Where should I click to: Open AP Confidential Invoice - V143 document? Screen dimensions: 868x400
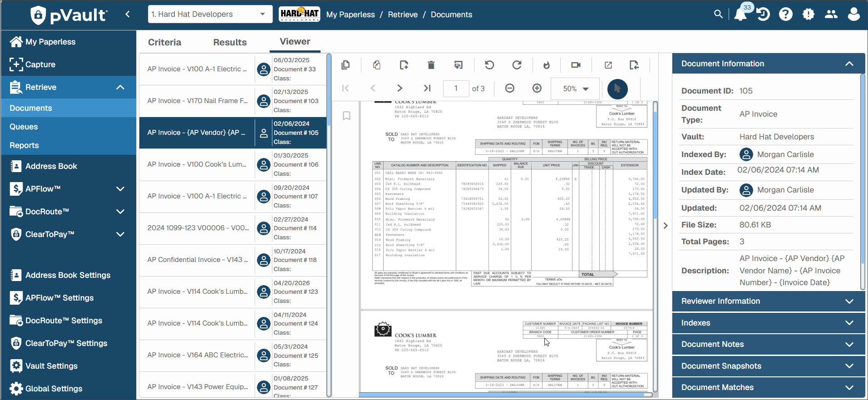pyautogui.click(x=233, y=260)
